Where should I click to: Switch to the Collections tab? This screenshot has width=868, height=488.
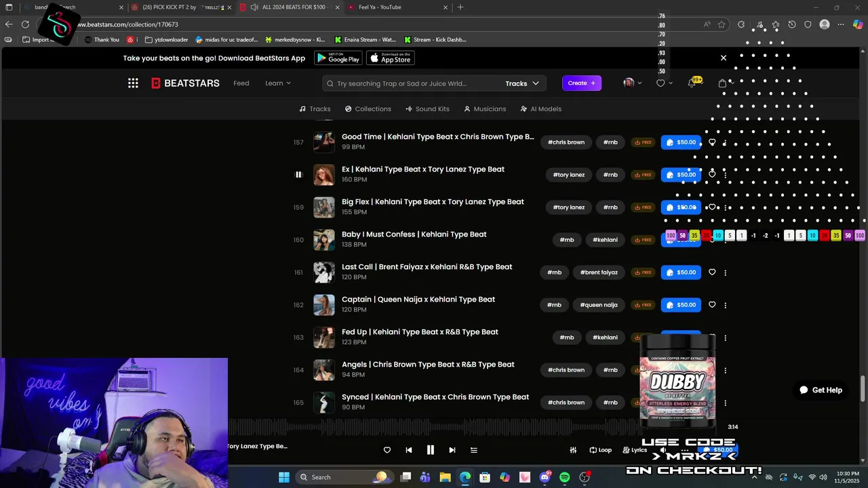[x=368, y=109]
